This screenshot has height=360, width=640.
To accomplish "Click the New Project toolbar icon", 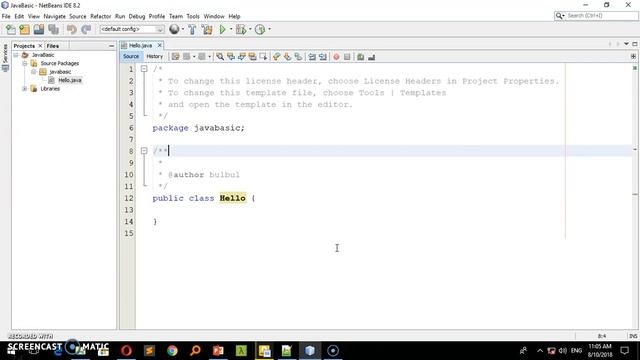I will (24, 29).
